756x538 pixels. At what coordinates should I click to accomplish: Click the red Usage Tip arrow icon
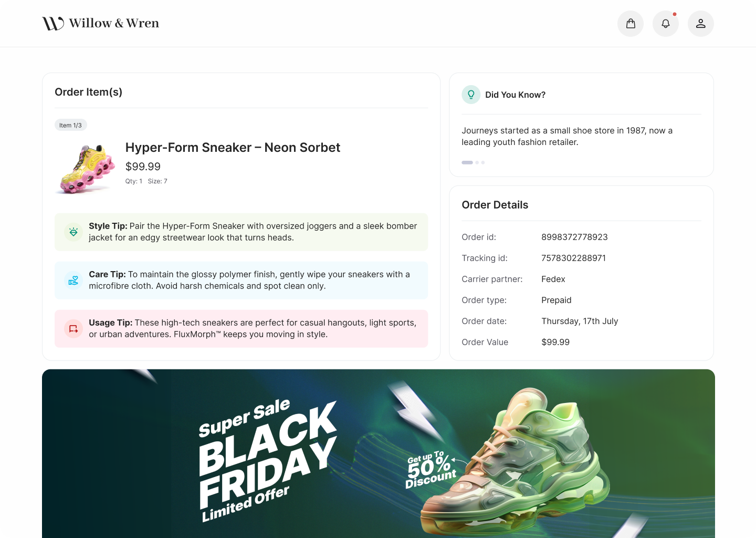[x=73, y=328]
